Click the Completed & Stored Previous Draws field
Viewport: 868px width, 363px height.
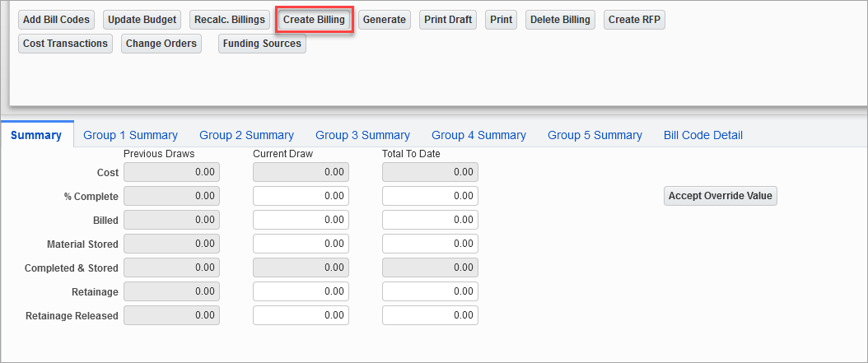click(171, 268)
